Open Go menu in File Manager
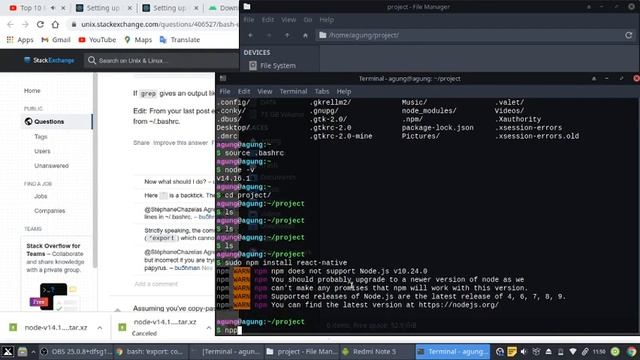 click(x=308, y=20)
